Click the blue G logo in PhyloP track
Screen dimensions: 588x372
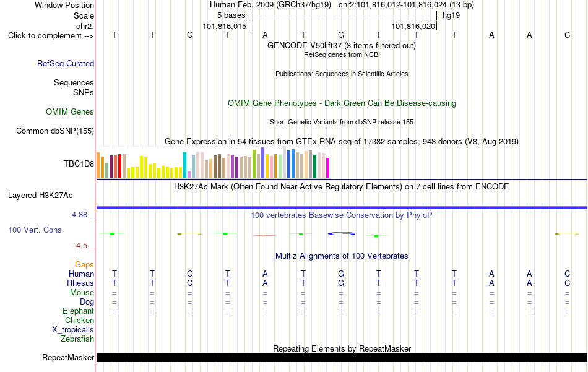[x=341, y=233]
